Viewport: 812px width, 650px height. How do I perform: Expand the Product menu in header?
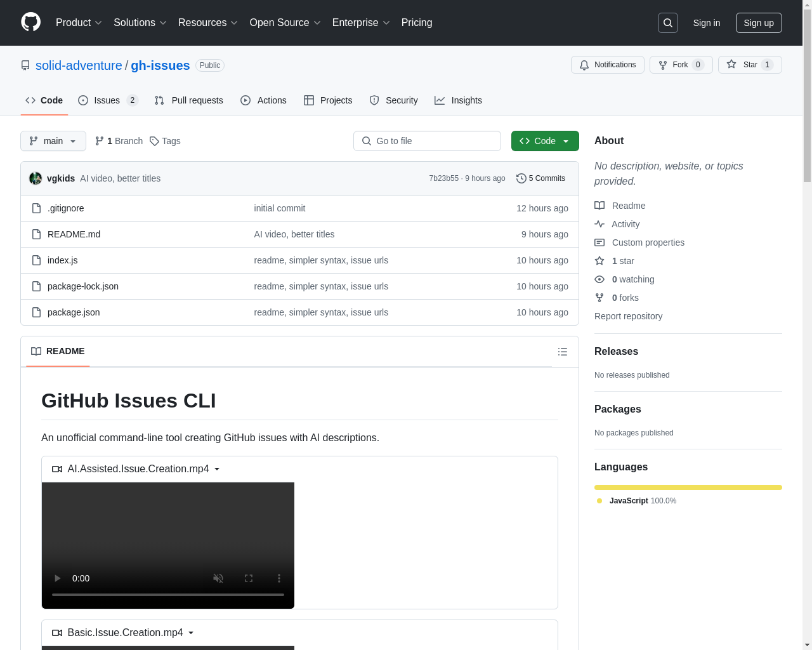79,23
